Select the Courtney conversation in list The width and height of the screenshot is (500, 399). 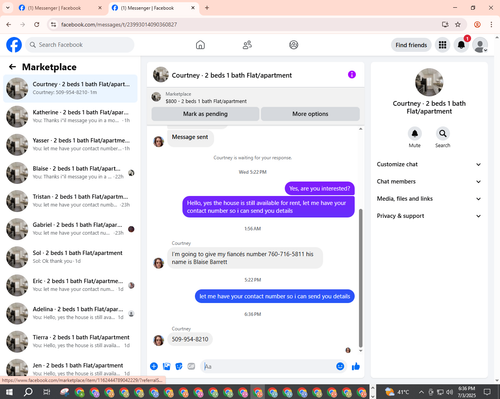(x=70, y=88)
